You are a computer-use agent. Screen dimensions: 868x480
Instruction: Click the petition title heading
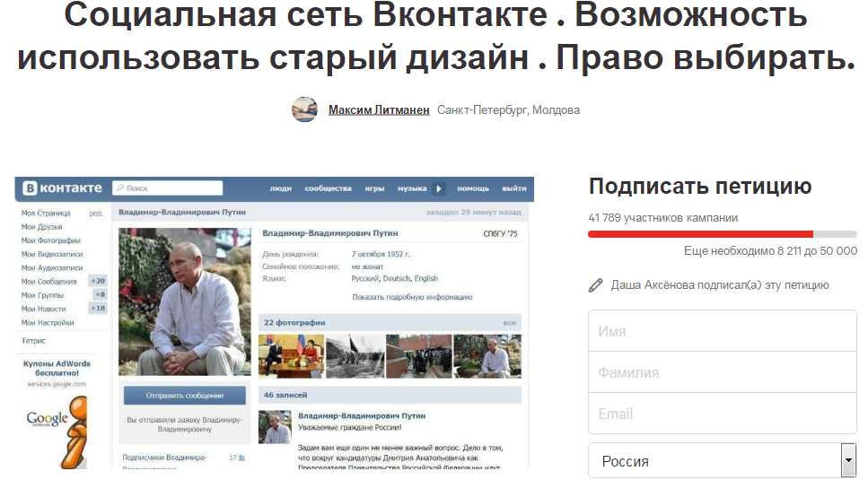[436, 37]
